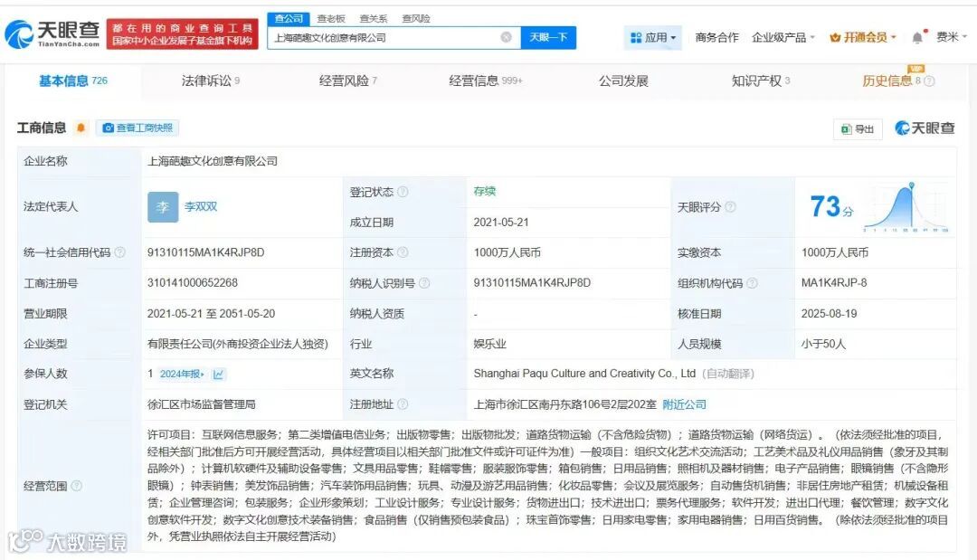Expand the 2024年报 annual report selector
977x560 pixels.
(182, 374)
